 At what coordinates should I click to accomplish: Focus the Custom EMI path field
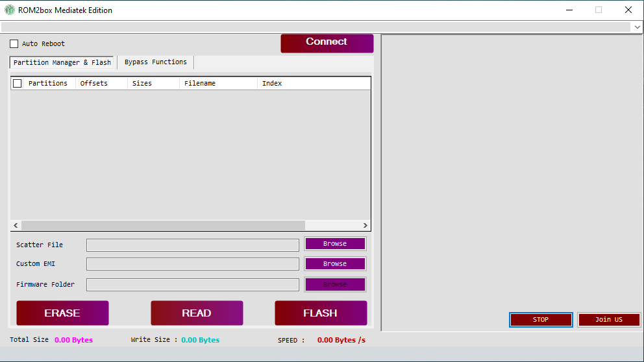click(x=193, y=264)
